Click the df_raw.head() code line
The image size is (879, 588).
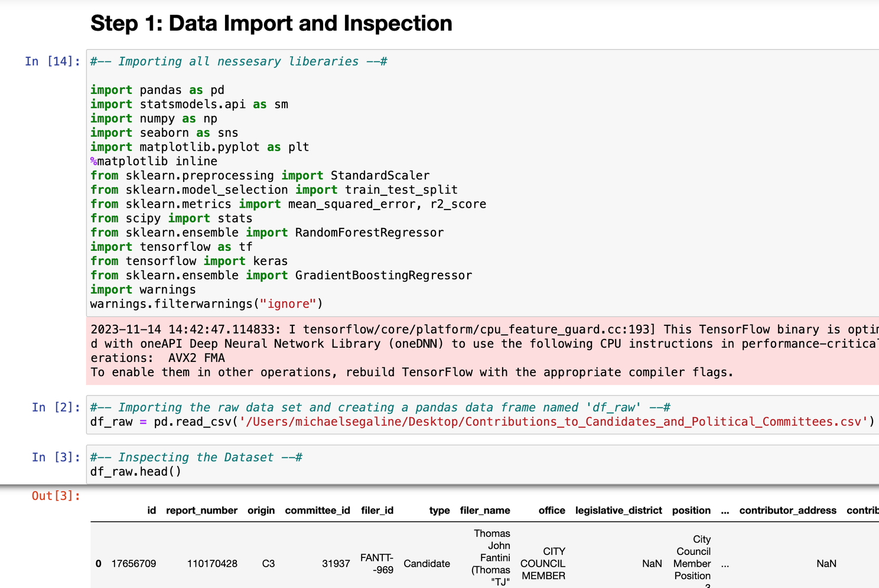coord(136,472)
